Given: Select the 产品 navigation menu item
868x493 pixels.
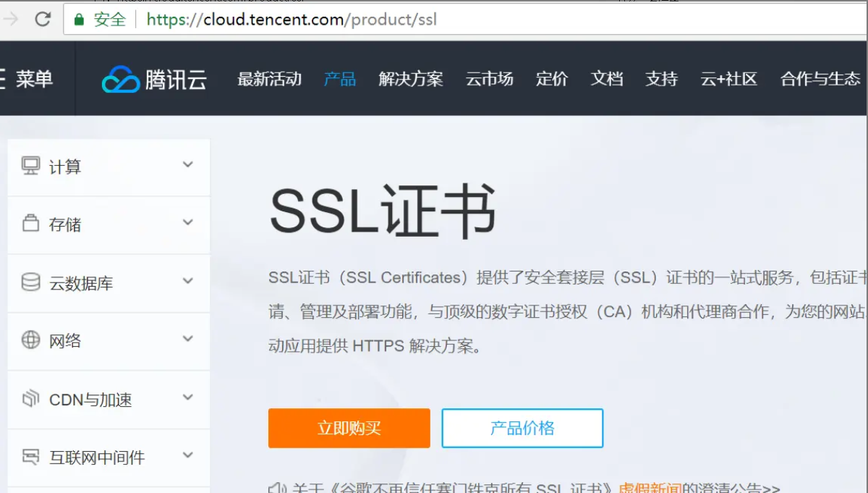Looking at the screenshot, I should [339, 80].
